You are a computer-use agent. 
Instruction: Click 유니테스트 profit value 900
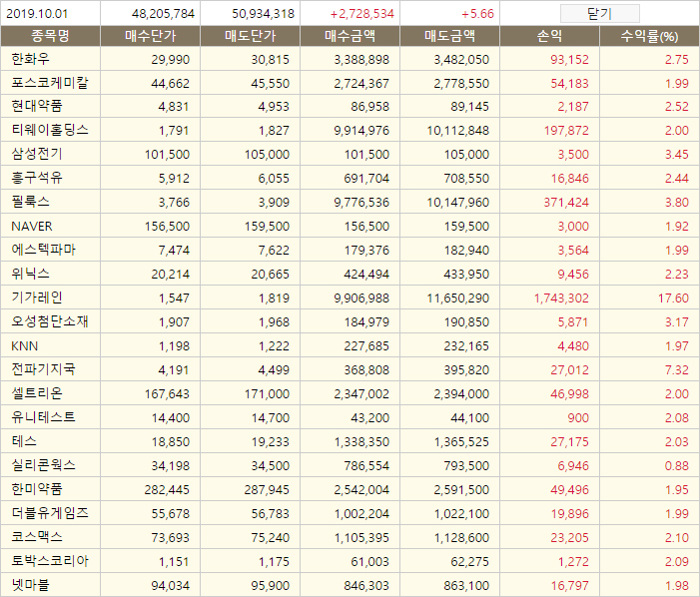[x=578, y=418]
